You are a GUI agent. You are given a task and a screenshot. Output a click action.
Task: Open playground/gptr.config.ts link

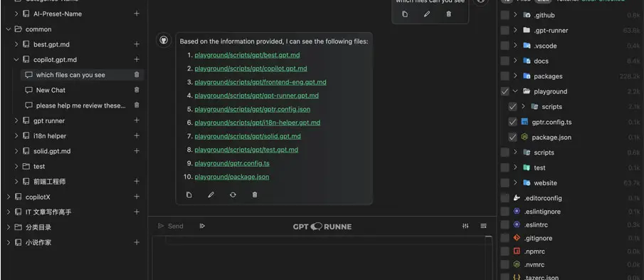pos(232,163)
